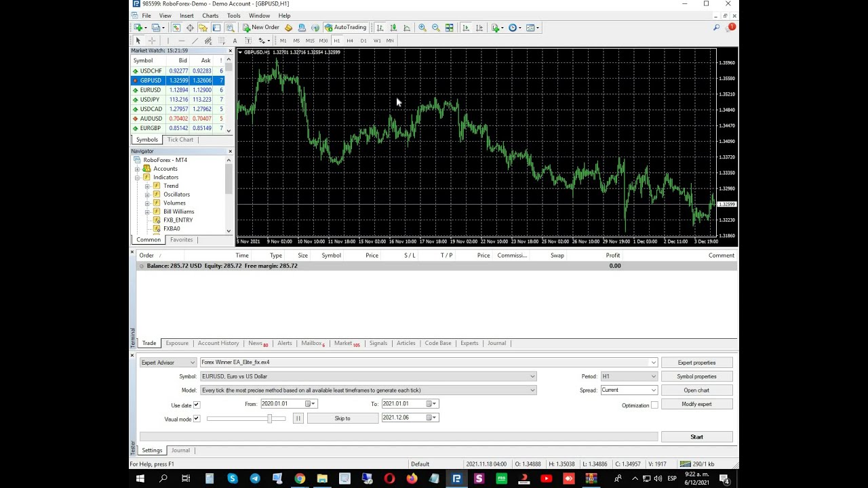Open the Charts menu
The width and height of the screenshot is (868, 488).
(210, 16)
